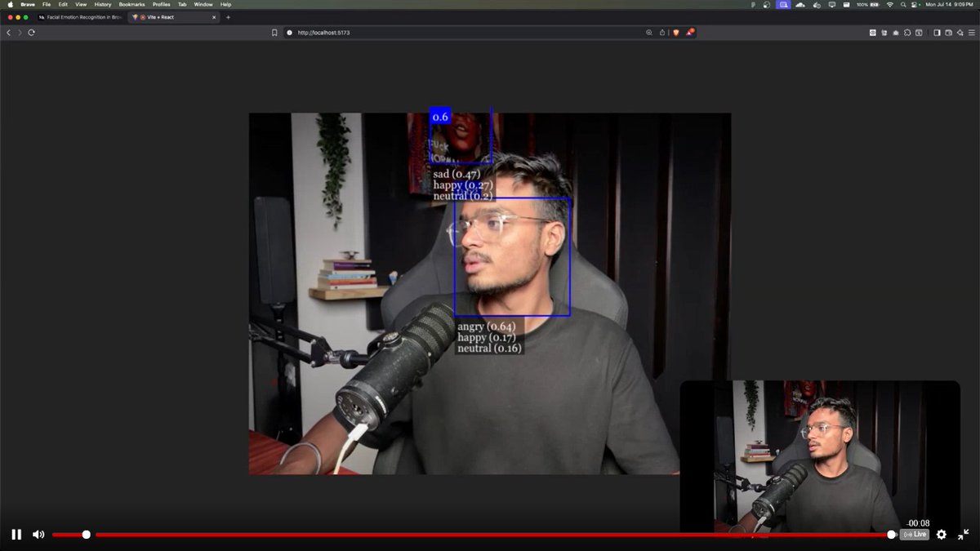Viewport: 980px width, 551px height.
Task: Open the zoom magnifier in address bar
Action: click(x=649, y=33)
